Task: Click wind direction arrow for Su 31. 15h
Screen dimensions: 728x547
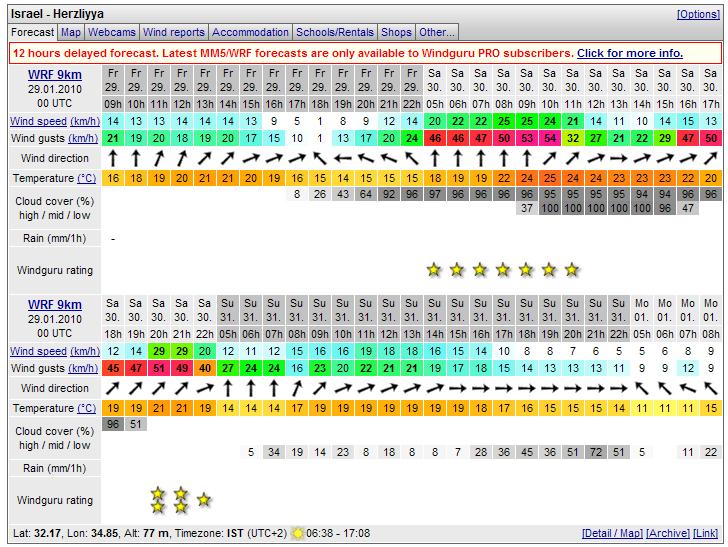Action: 458,388
